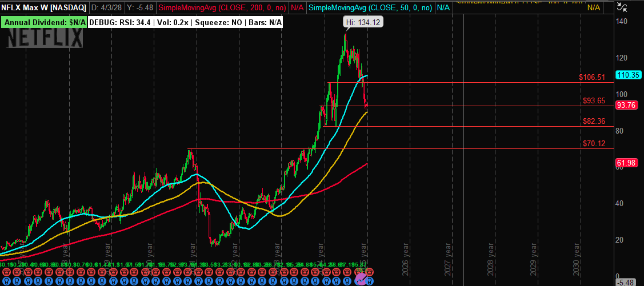Select the $93.65 price level label
This screenshot has width=644, height=286.
594,100
